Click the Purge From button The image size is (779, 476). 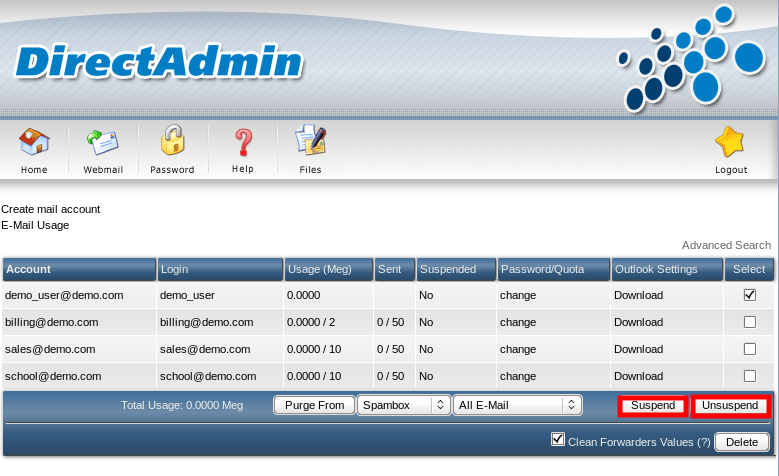(314, 405)
